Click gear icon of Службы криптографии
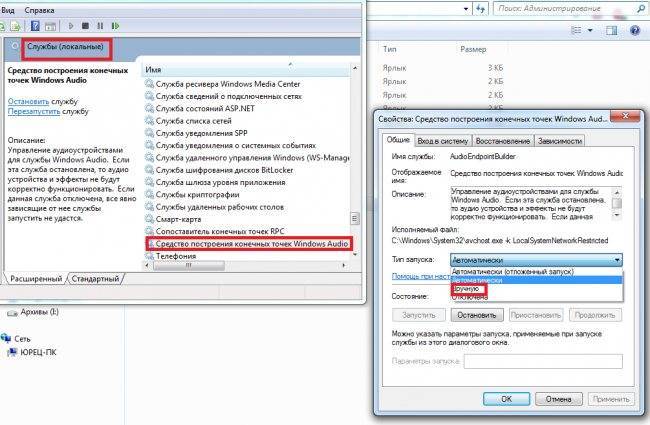Screen dimensions: 650x425 coord(149,194)
